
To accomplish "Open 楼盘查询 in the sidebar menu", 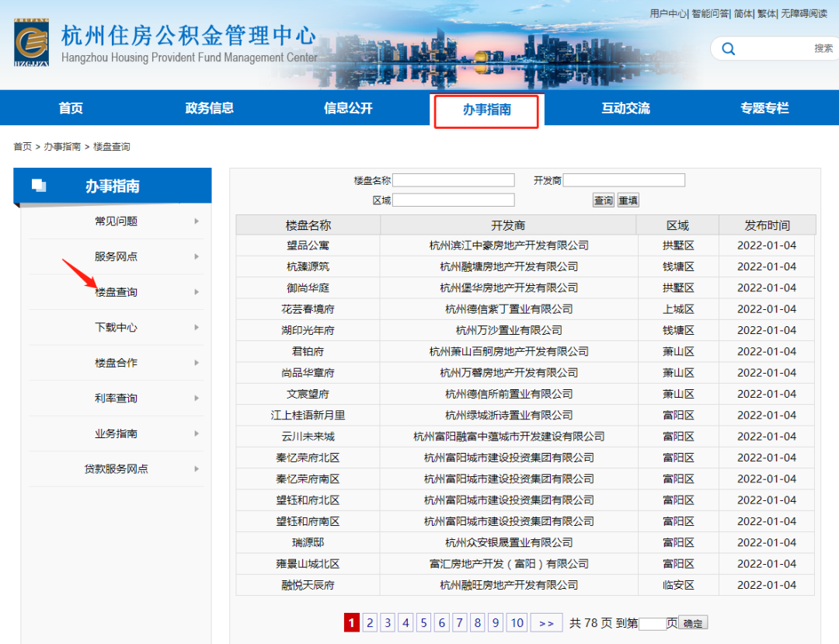I will click(117, 292).
